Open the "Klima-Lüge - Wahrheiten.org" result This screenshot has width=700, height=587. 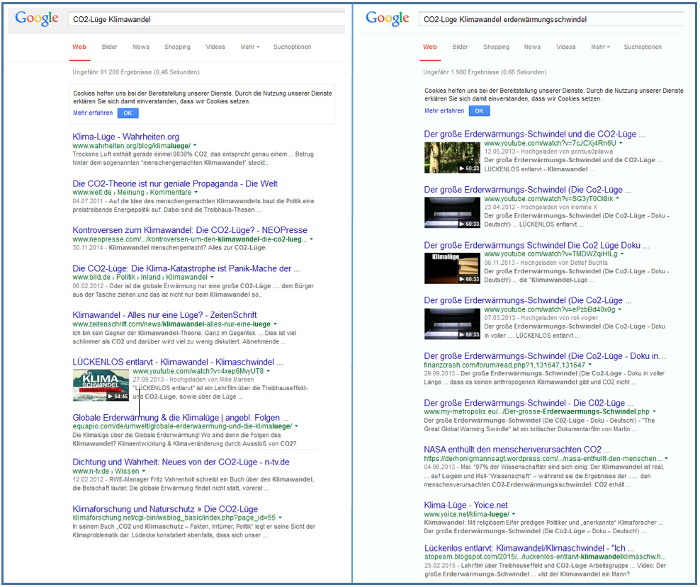click(x=126, y=136)
